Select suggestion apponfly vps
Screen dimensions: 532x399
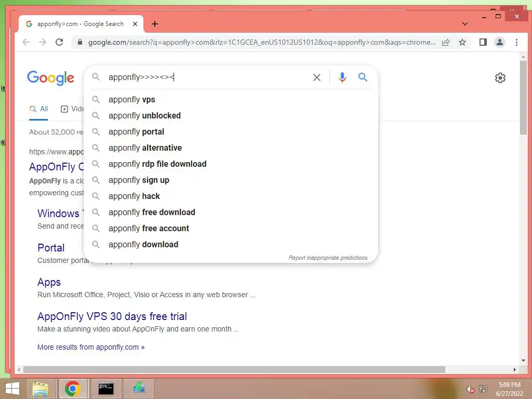[x=231, y=99]
